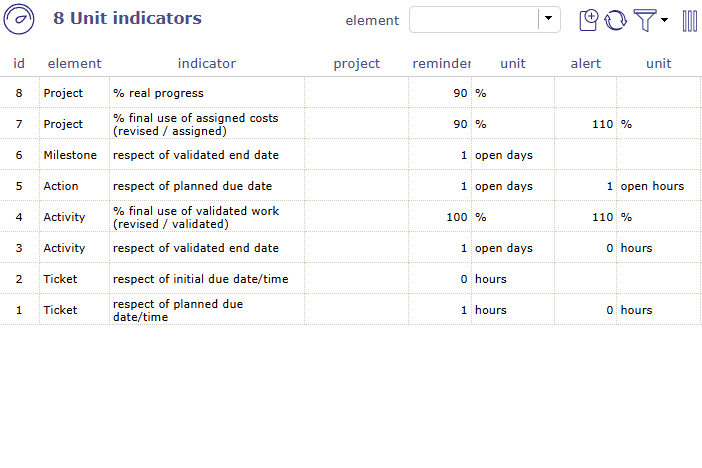
Task: Refresh the indicators list
Action: click(x=616, y=20)
